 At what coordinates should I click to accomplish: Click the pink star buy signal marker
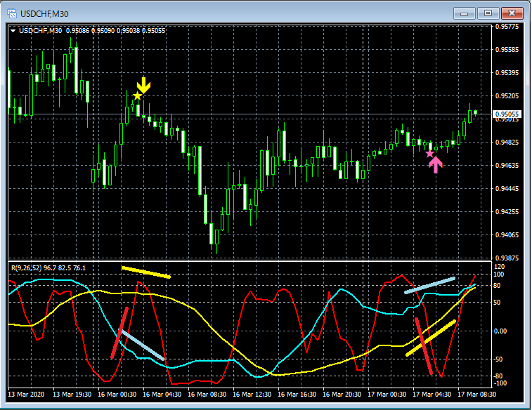point(430,154)
